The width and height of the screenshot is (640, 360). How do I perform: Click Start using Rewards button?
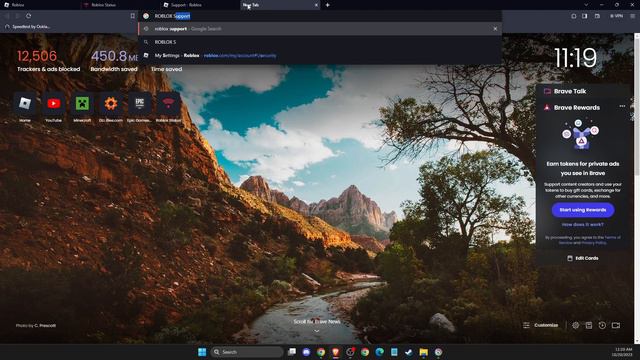click(583, 210)
